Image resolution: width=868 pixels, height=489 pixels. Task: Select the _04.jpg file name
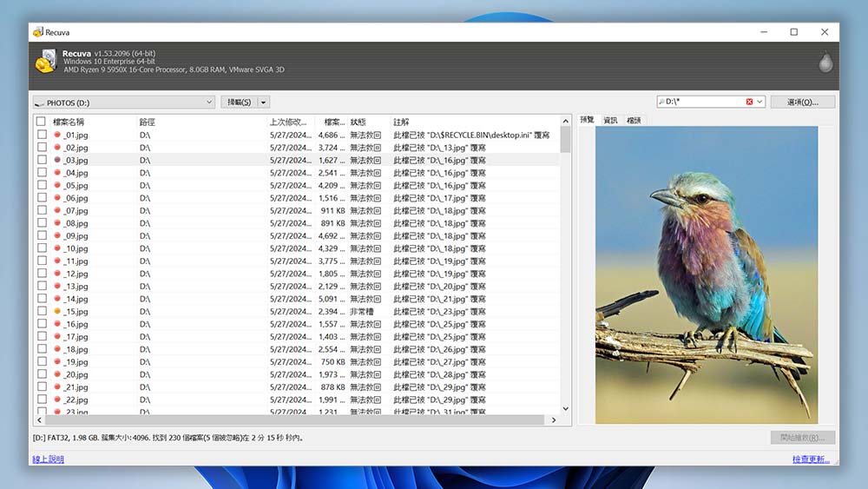[x=76, y=173]
